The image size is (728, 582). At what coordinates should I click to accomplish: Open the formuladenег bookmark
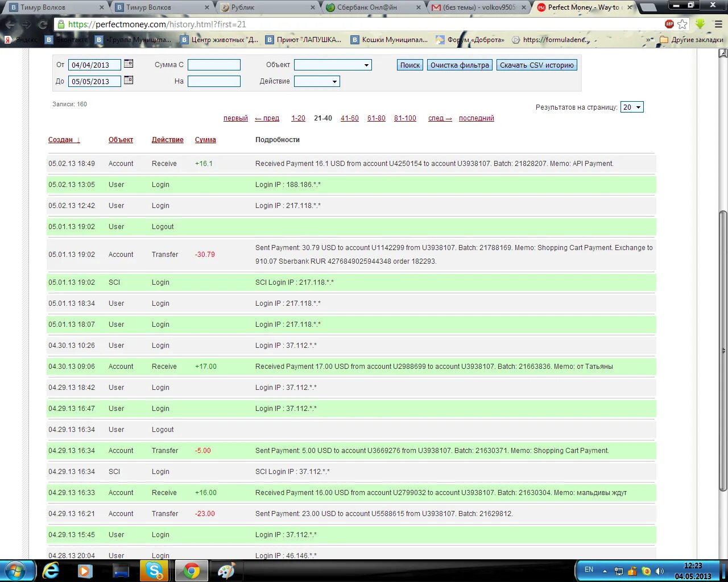pos(551,40)
